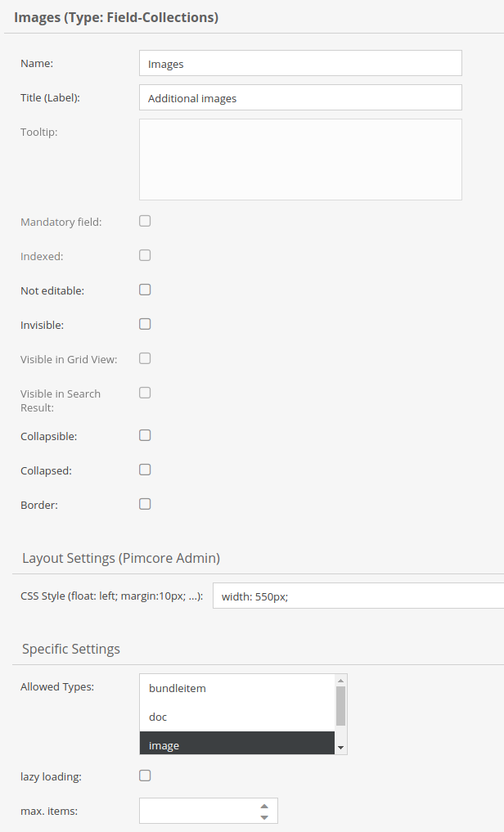Click the Title (Label) text field
Screen dimensions: 504x832
(300, 97)
